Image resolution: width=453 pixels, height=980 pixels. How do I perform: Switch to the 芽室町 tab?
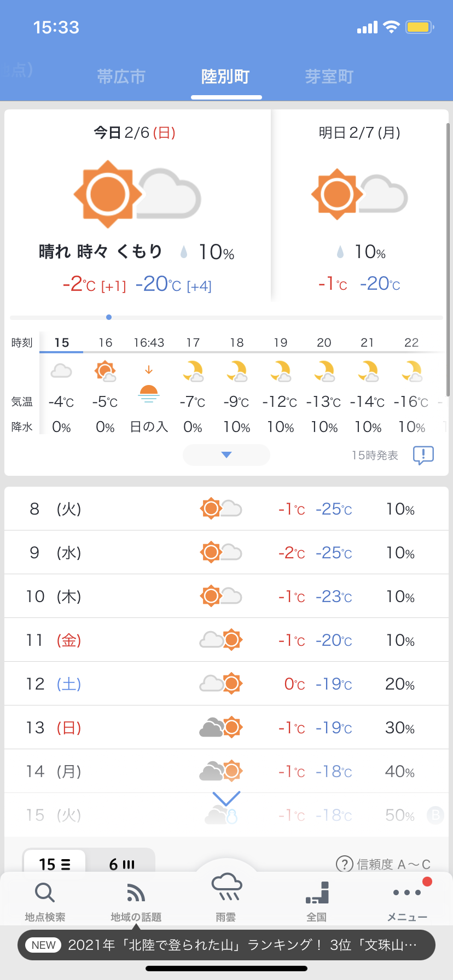tap(329, 77)
